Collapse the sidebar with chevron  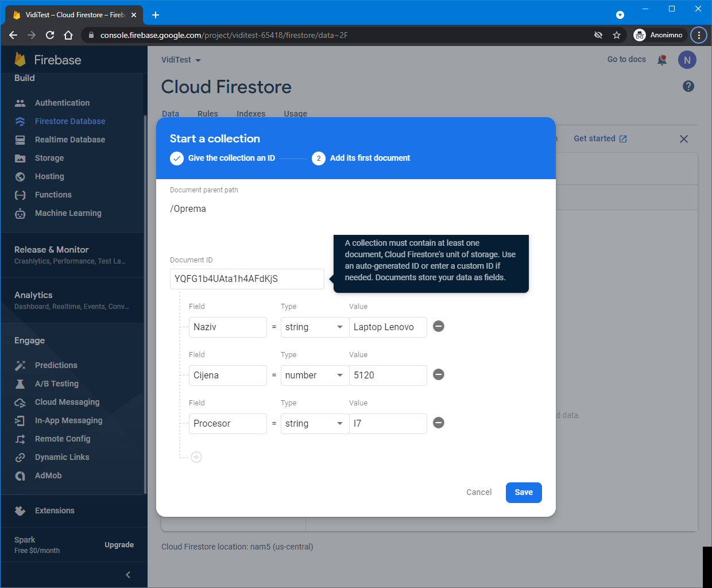click(x=128, y=575)
